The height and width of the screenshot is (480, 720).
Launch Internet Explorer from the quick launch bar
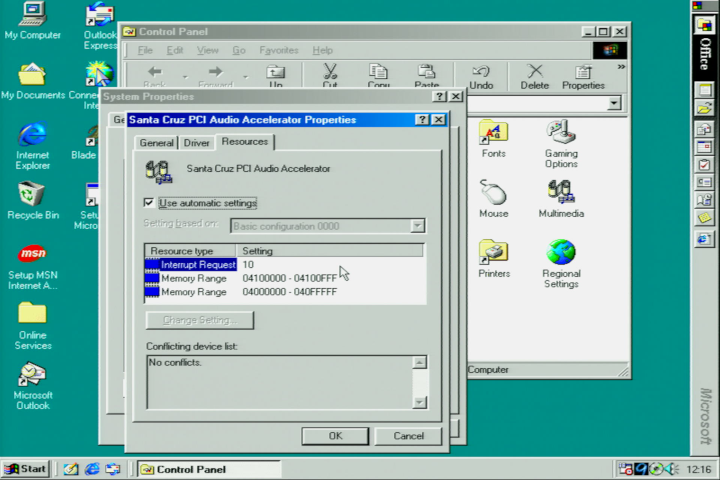[92, 469]
